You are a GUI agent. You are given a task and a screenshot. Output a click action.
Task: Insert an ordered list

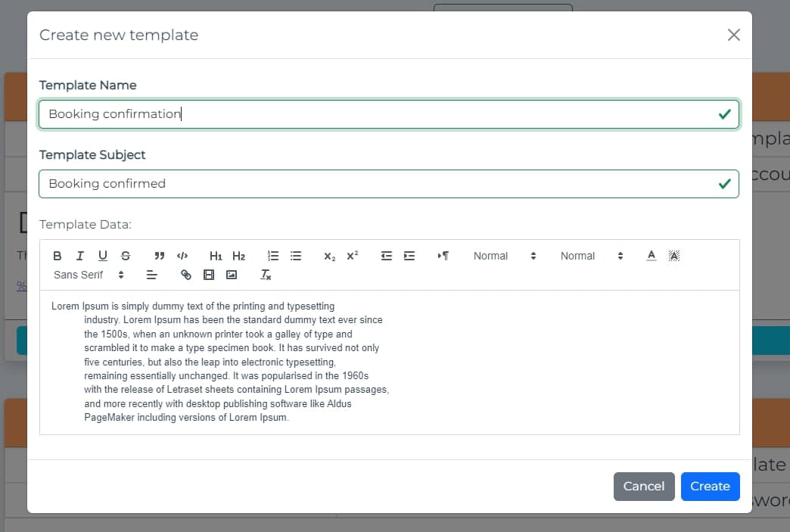(x=272, y=256)
